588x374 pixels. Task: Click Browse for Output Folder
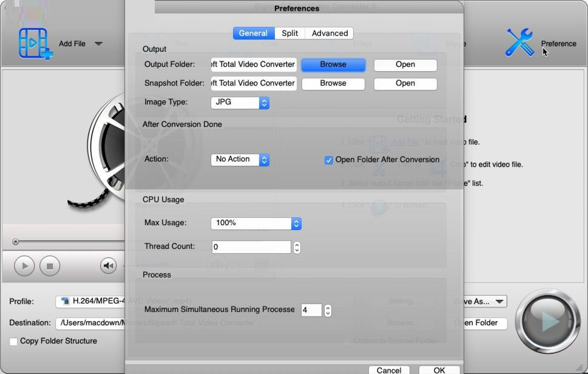click(x=333, y=64)
